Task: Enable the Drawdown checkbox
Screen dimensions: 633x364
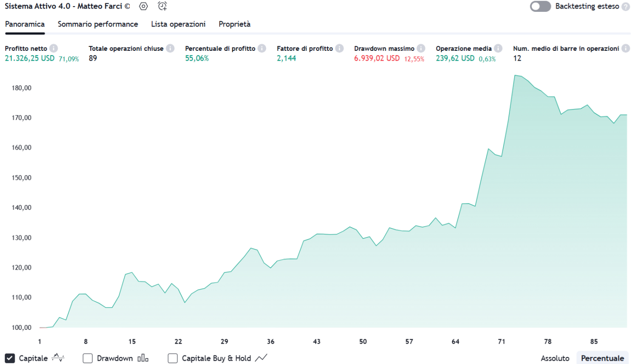Action: click(87, 358)
